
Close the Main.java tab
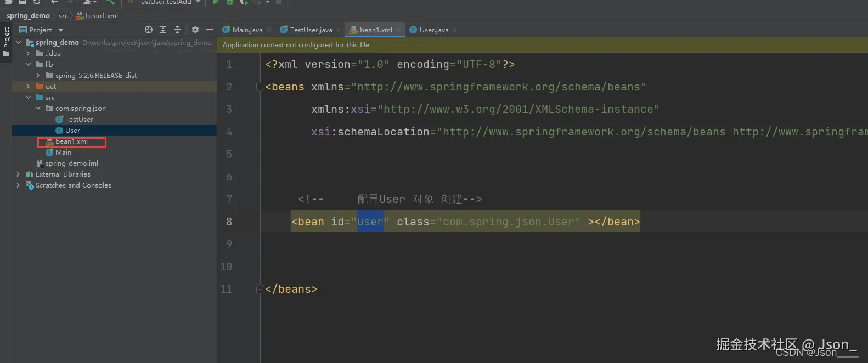[x=269, y=30]
